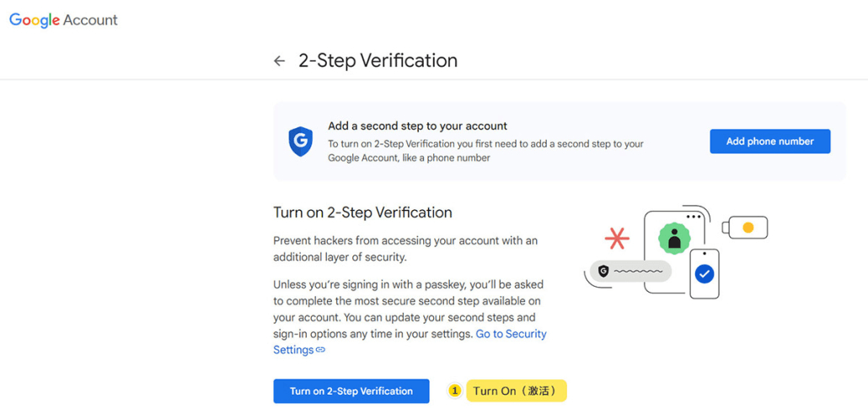This screenshot has height=420, width=868.
Task: Click the link icon after Security Settings
Action: pos(320,350)
